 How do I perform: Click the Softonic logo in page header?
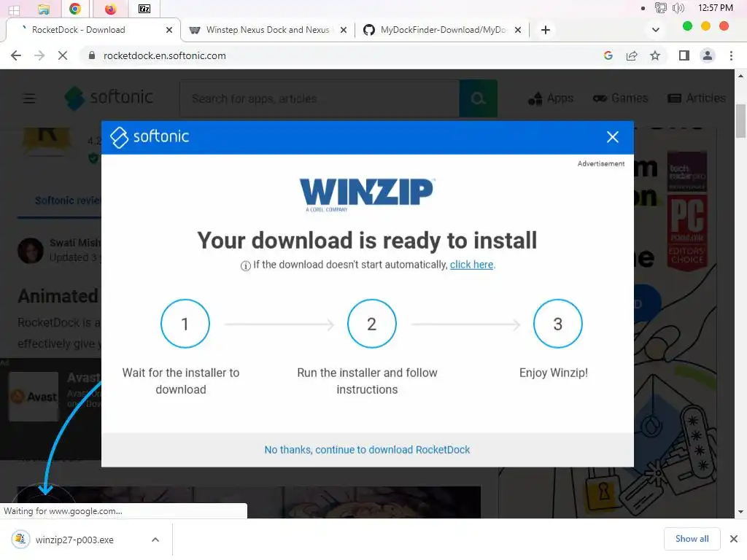109,98
